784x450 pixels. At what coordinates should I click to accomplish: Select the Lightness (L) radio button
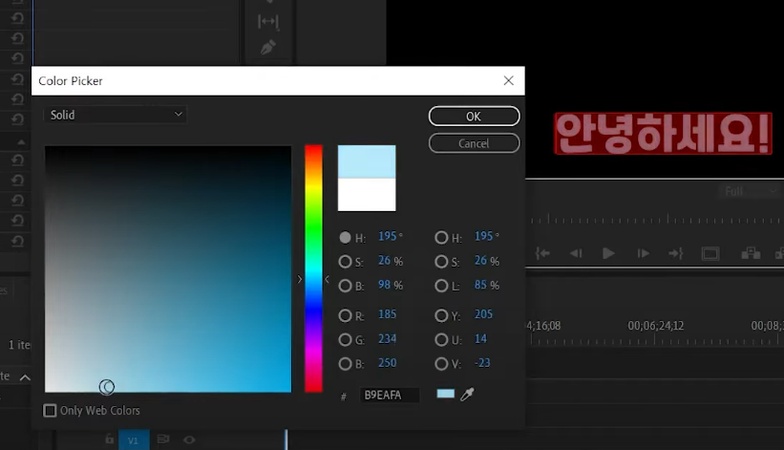click(441, 286)
